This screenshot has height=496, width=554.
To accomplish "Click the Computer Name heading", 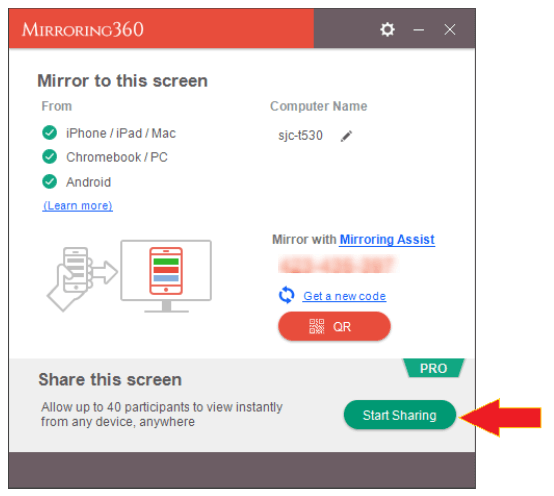I will click(319, 106).
